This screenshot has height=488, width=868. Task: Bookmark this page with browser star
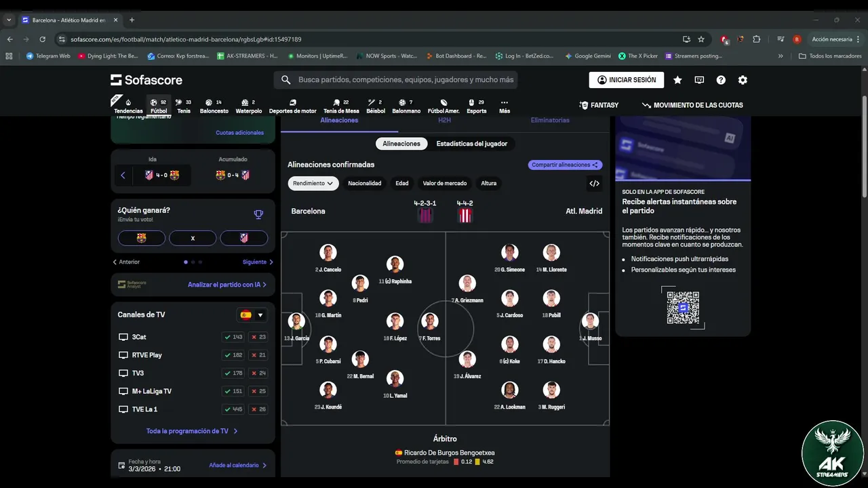701,39
